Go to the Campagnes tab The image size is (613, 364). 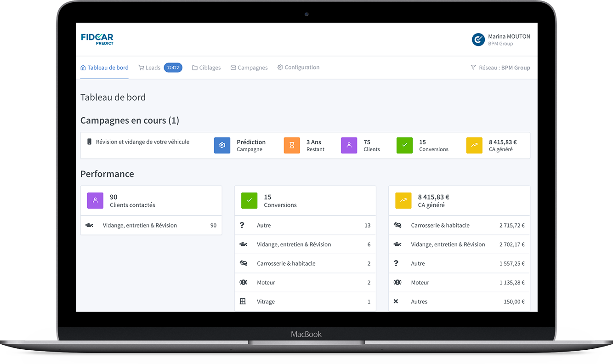[249, 68]
